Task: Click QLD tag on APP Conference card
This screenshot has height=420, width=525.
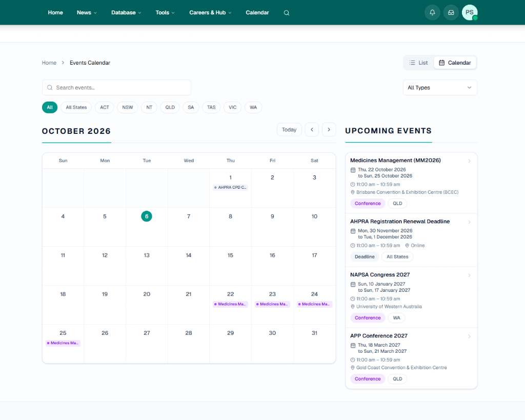Action: pyautogui.click(x=397, y=379)
